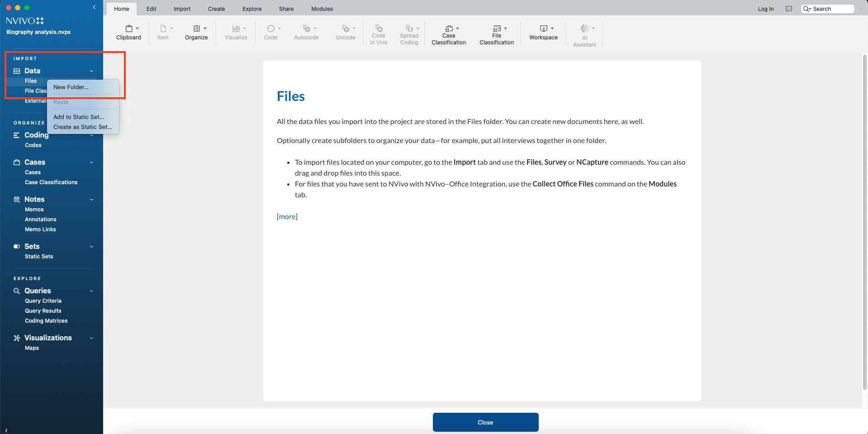Collapse the Cases section chevron
The height and width of the screenshot is (434, 868).
(x=91, y=162)
